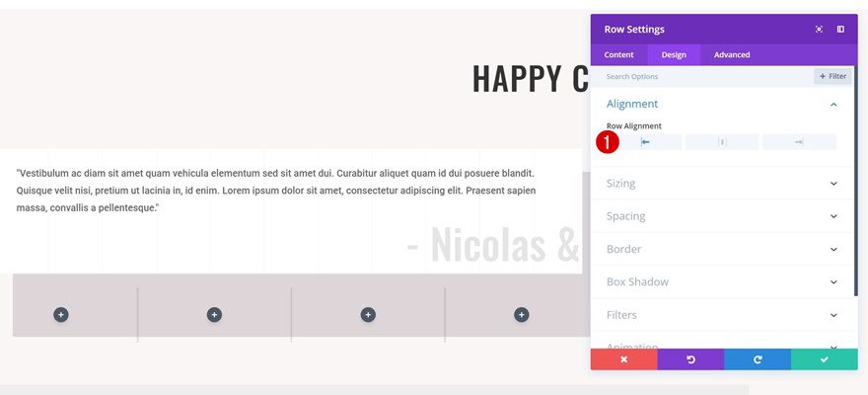Click the blue redo button
Viewport: 868px width, 395px height.
(x=758, y=359)
